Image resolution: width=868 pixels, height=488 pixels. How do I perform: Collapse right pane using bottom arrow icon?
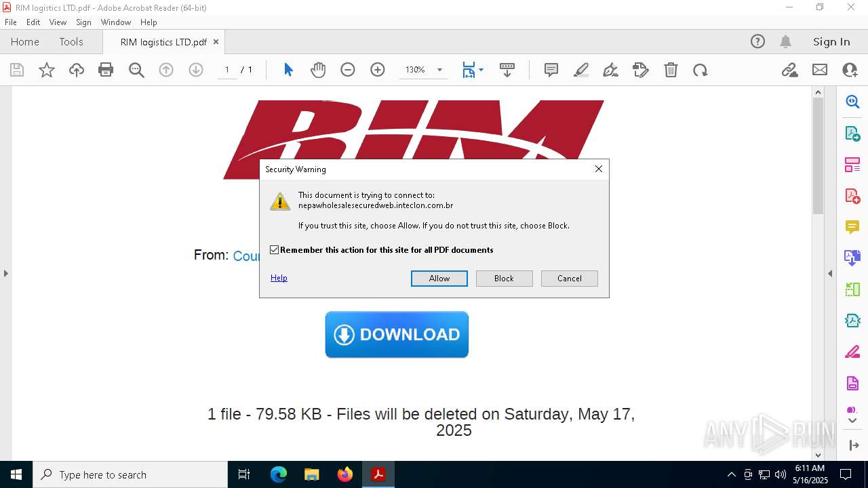[x=852, y=445]
